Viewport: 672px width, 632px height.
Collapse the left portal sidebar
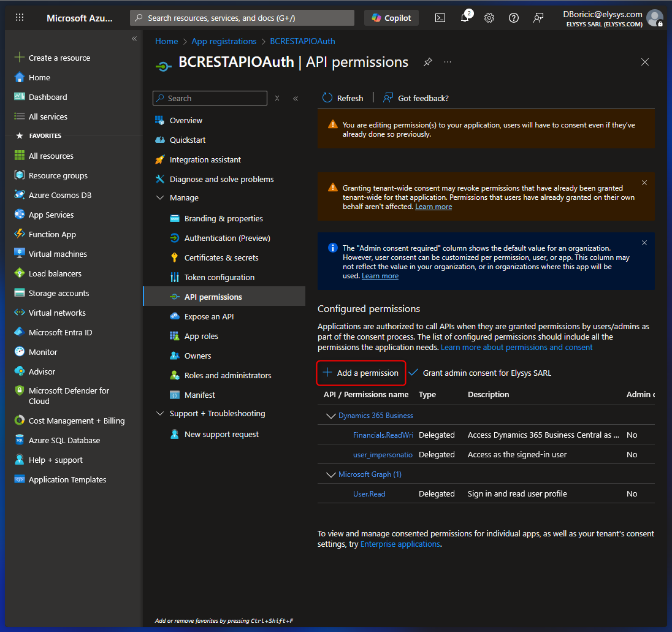pyautogui.click(x=134, y=39)
